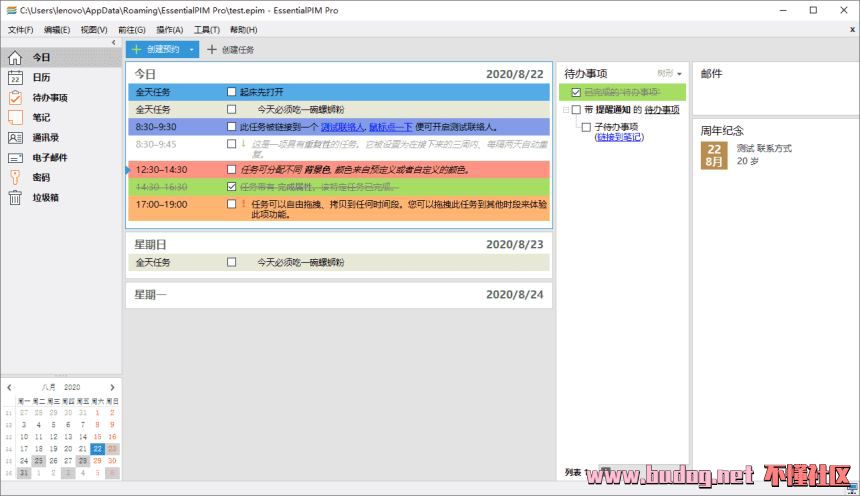This screenshot has width=860, height=496.
Task: Click the 邮件 panel heading
Action: [x=711, y=74]
